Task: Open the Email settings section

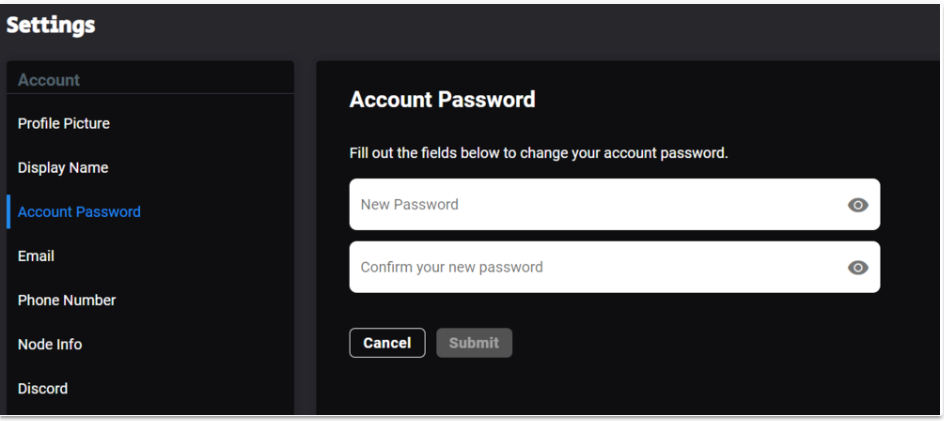Action: [x=36, y=256]
